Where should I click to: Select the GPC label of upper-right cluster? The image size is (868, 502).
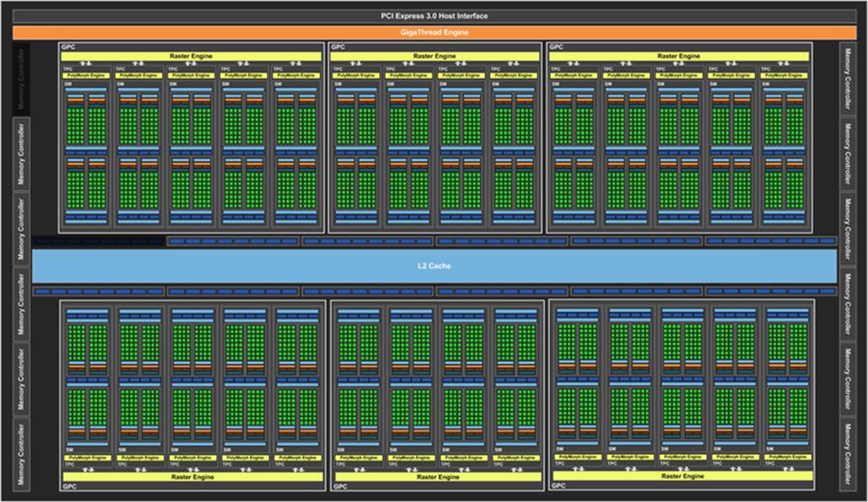[x=556, y=47]
